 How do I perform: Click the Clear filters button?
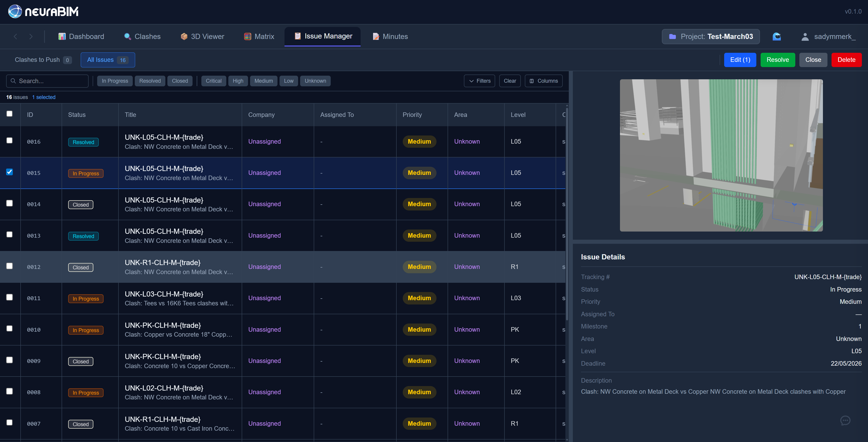tap(509, 81)
